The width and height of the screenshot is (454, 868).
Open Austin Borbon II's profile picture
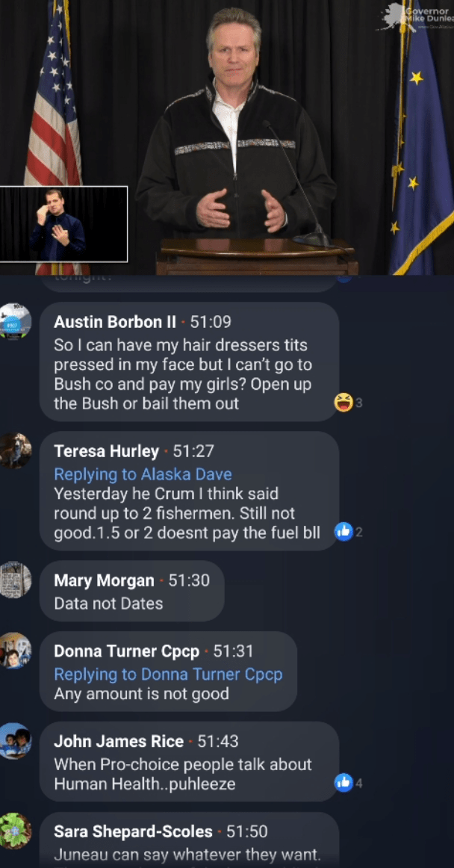click(16, 320)
